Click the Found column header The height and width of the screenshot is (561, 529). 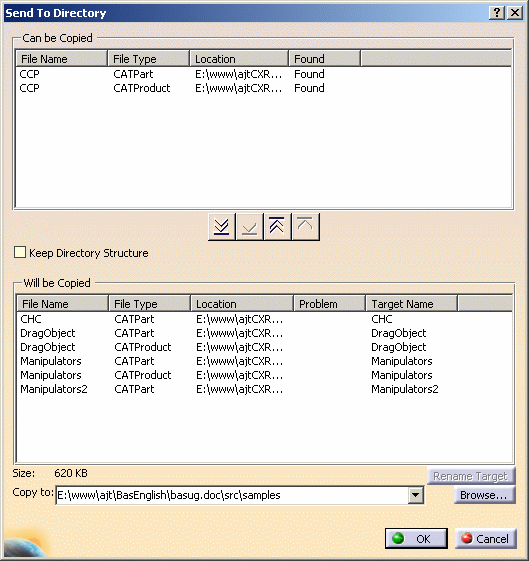click(324, 59)
